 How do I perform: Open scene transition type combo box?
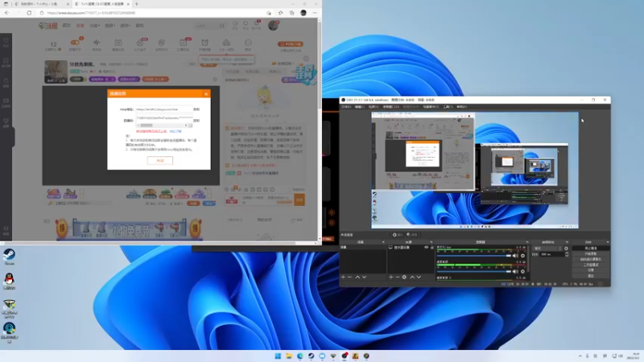point(547,249)
